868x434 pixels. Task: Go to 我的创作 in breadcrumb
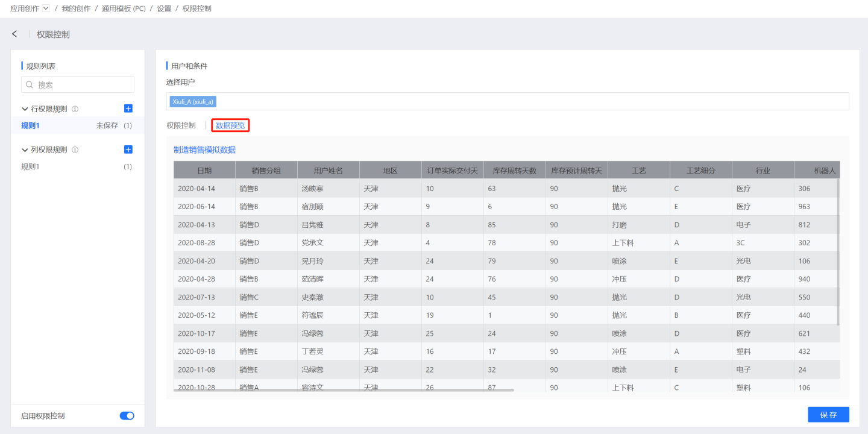(x=76, y=8)
